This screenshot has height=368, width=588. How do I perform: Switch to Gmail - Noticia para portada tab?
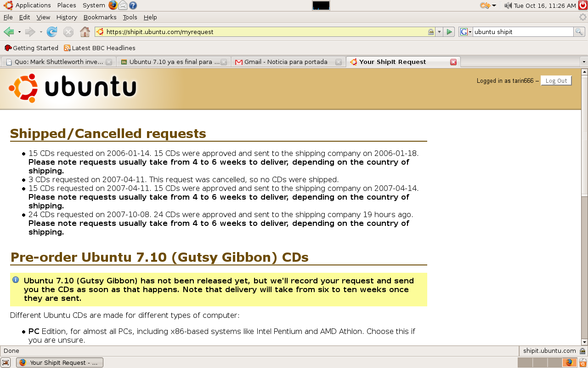click(288, 62)
